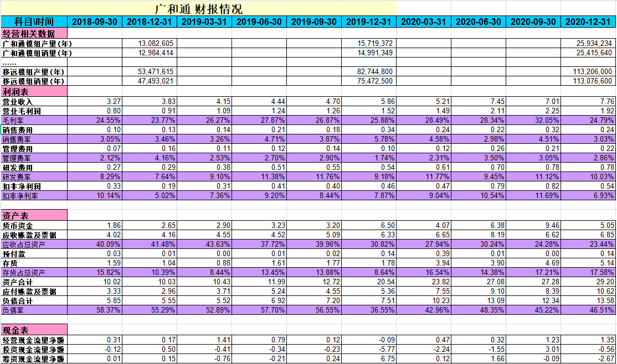This screenshot has width=617, height=364.
Task: Select the 2019-12-31 column header
Action: [369, 22]
